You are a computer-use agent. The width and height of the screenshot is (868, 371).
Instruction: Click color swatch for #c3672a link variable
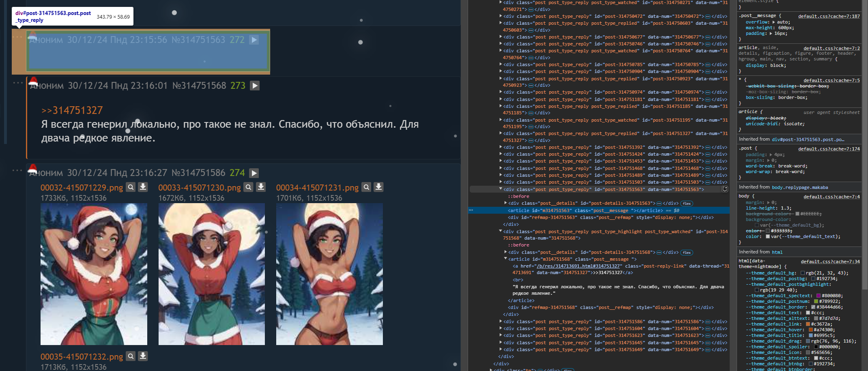tap(808, 324)
